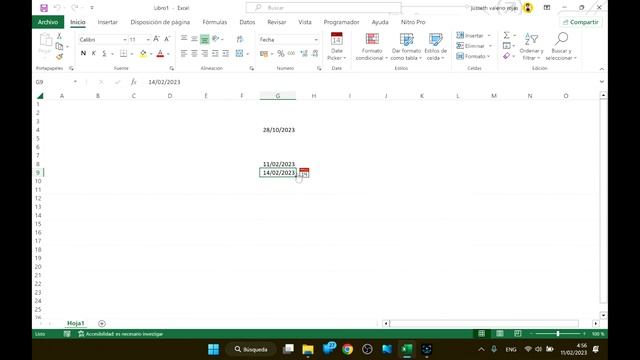640x360 pixels.
Task: Click the Compartir button
Action: [581, 22]
